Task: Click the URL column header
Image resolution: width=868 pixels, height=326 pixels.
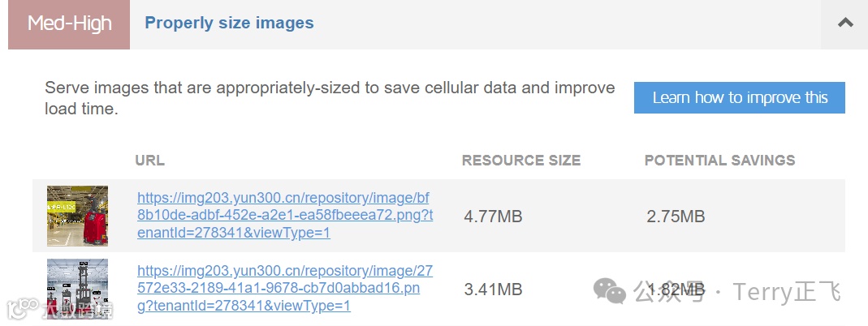Action: pos(149,161)
